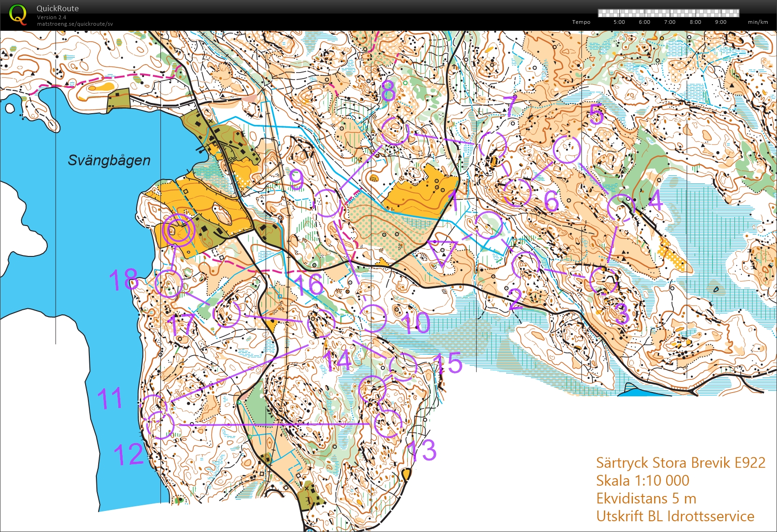
Task: Select control circle 1
Action: click(x=488, y=225)
